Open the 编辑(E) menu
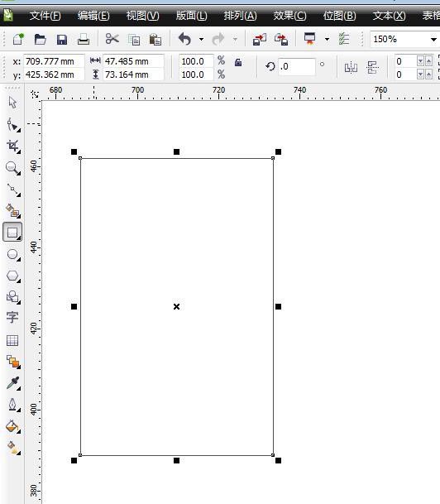Screen dimensions: 440x504 click(x=93, y=16)
